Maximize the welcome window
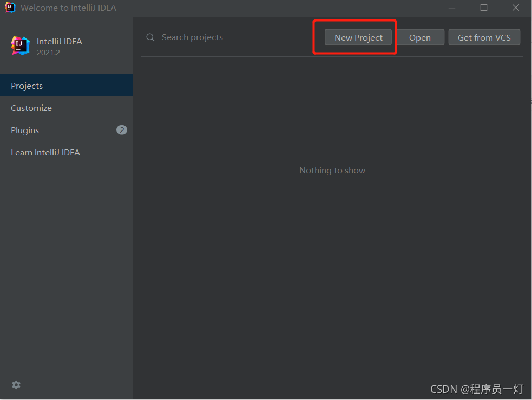The height and width of the screenshot is (400, 532). (484, 8)
